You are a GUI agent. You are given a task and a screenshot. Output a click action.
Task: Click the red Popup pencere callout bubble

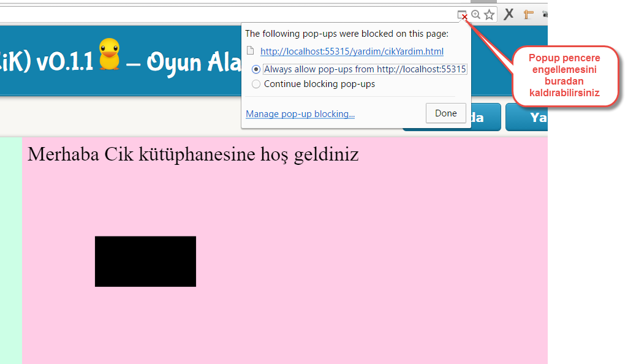[x=564, y=76]
